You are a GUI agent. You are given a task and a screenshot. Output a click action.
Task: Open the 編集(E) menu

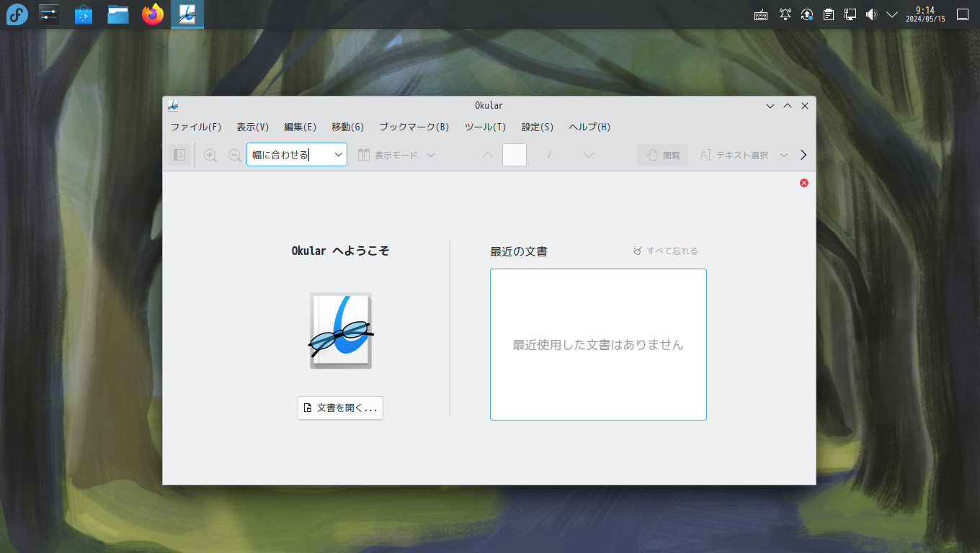tap(300, 127)
